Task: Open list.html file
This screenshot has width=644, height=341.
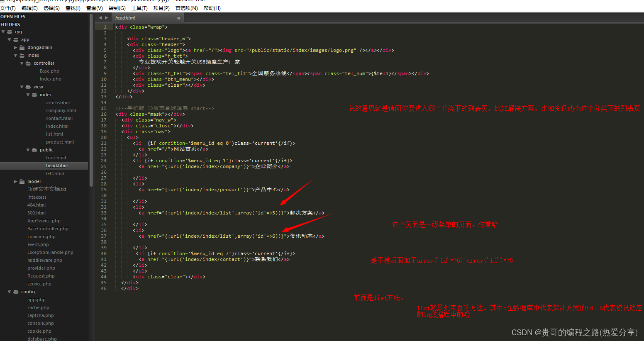Action: [54, 134]
